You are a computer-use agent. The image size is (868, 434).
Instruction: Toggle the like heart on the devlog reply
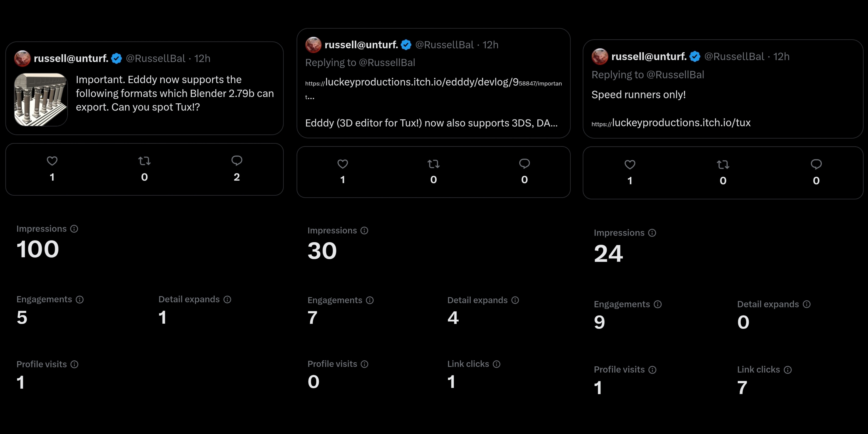point(343,164)
